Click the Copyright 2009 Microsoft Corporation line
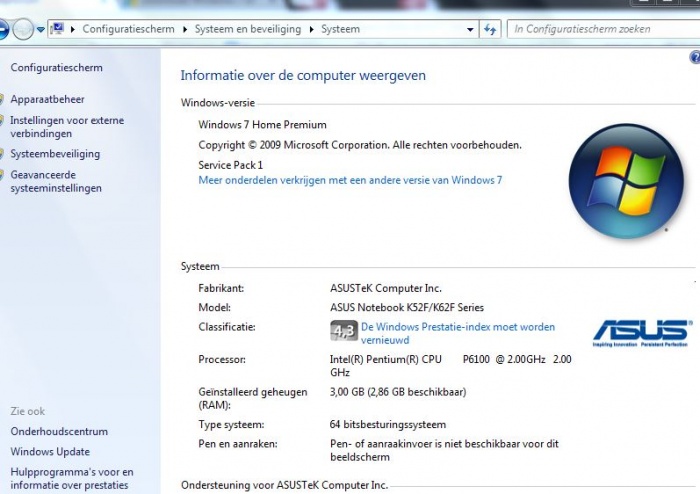The image size is (700, 494). click(360, 145)
